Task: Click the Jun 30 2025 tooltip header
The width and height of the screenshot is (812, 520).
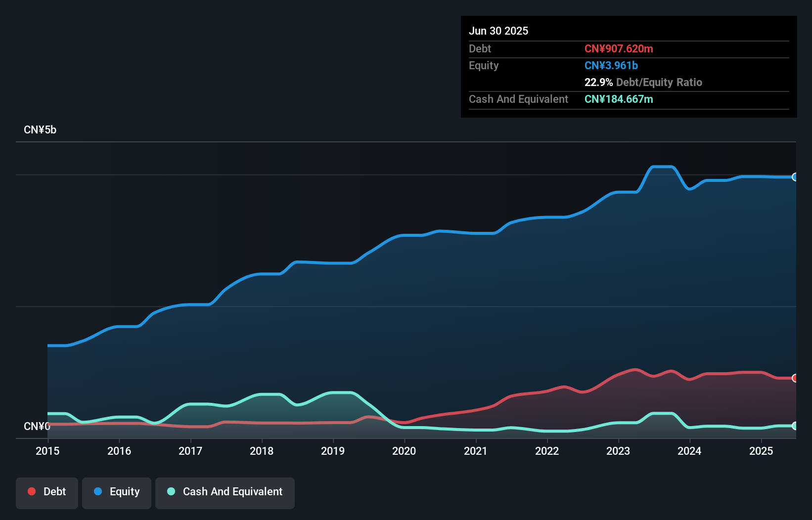Action: [x=498, y=31]
